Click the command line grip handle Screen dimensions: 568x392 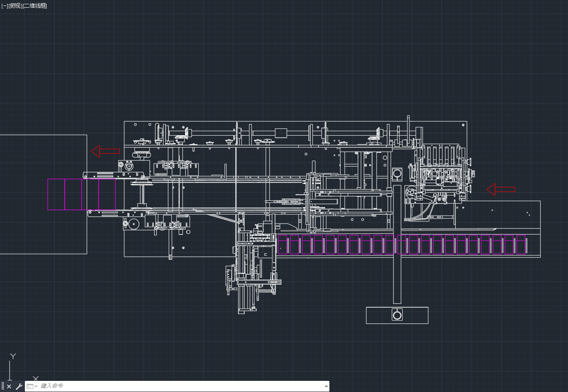pyautogui.click(x=3, y=386)
